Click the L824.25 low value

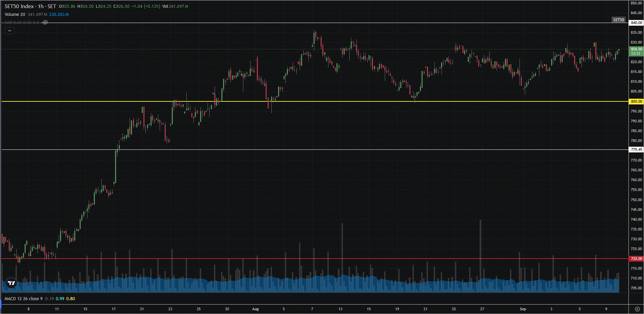[104, 6]
